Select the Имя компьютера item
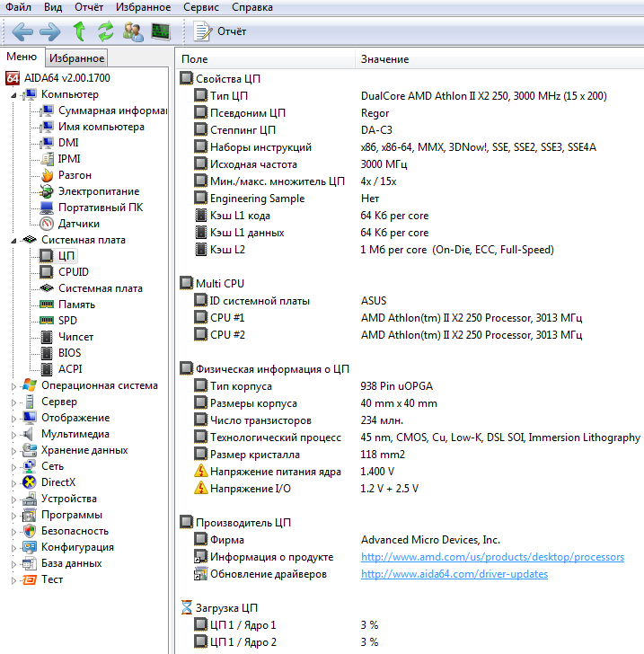Screen dimensions: 644x654 click(x=101, y=127)
